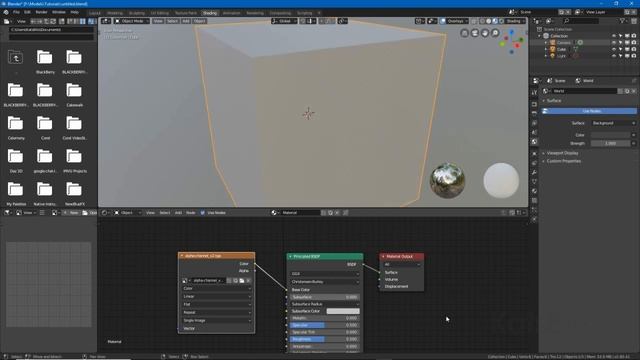The width and height of the screenshot is (640, 360).
Task: Open the Render menu
Action: pos(41,12)
